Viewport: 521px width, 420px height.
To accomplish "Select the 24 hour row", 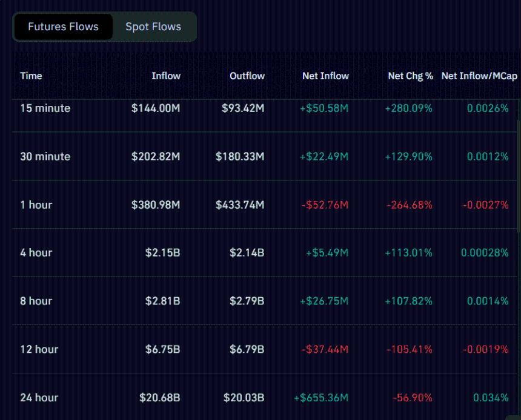I will pos(260,398).
